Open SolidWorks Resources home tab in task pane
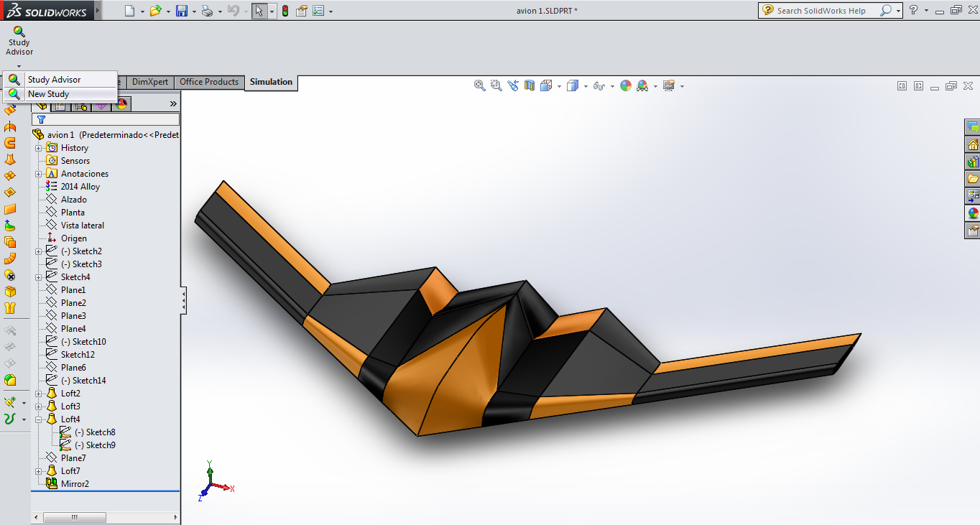The image size is (980, 525). (x=973, y=144)
